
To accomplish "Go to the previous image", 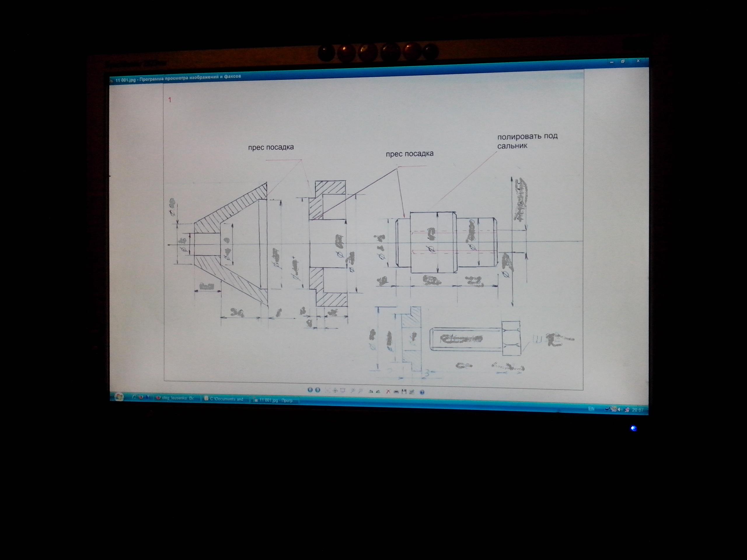I will [310, 390].
